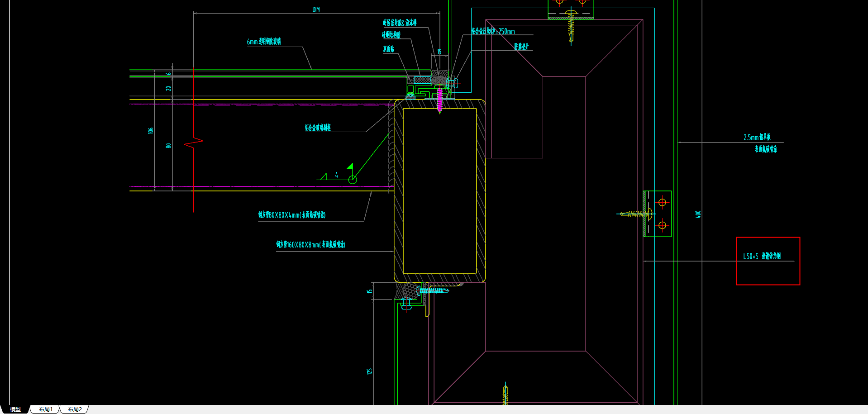This screenshot has height=414, width=868.
Task: Select the '106' vertical dimension value
Action: tap(151, 130)
